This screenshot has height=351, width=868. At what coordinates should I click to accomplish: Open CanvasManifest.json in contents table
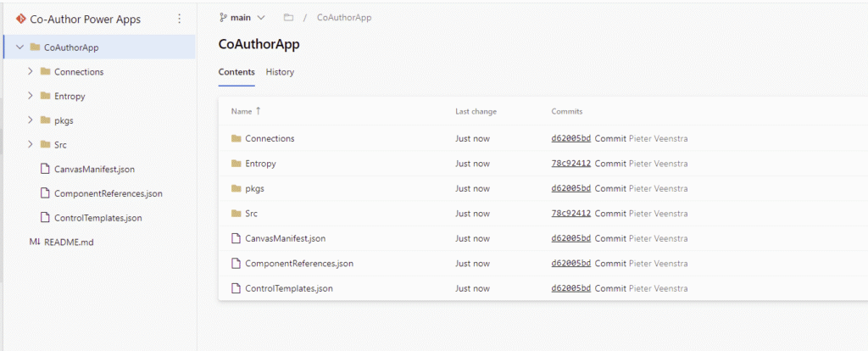point(285,238)
